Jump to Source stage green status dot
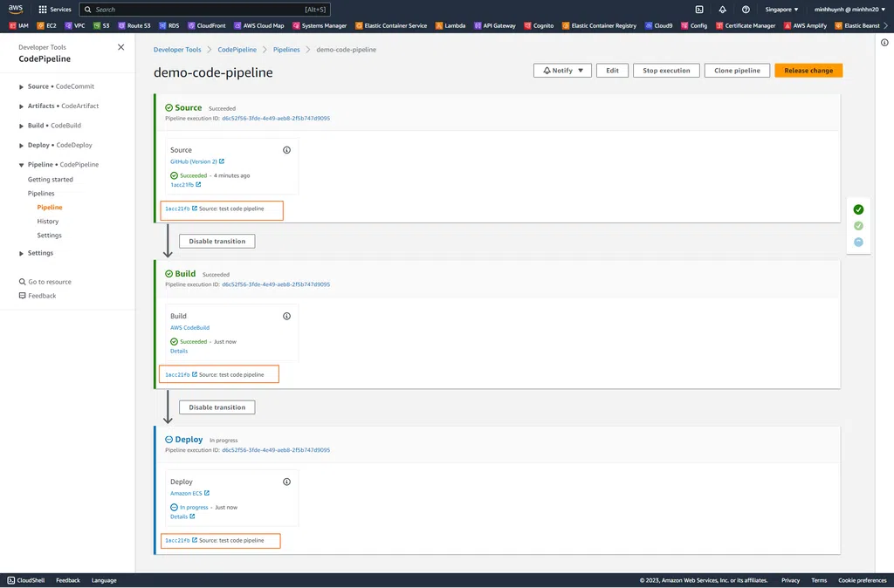The height and width of the screenshot is (588, 894). click(x=859, y=209)
